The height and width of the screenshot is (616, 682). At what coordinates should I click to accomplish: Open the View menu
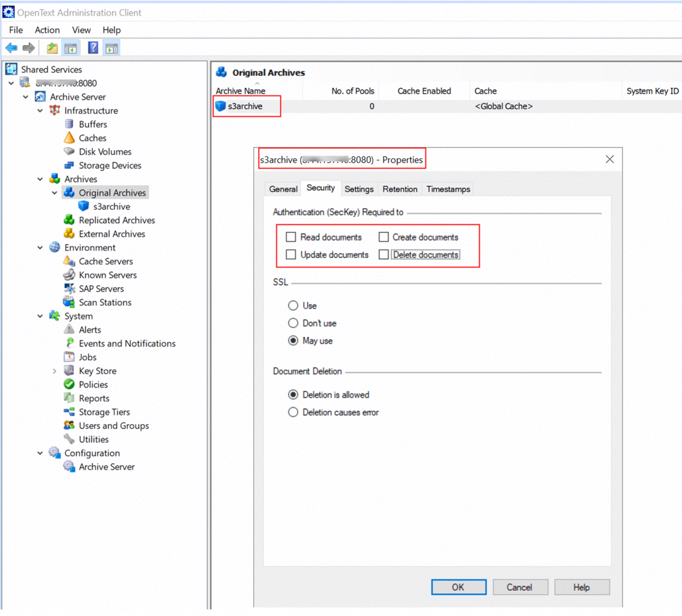81,30
